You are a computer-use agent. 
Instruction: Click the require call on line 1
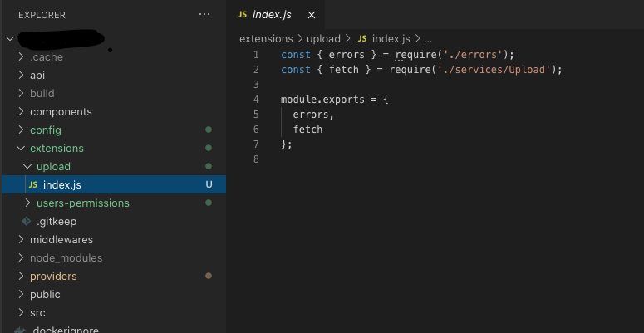point(416,55)
